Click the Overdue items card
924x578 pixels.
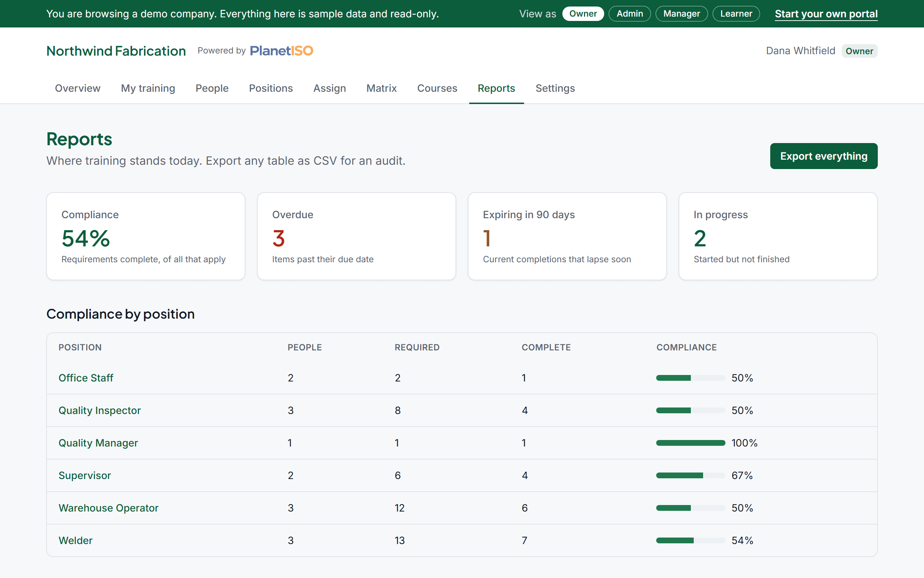click(x=356, y=236)
